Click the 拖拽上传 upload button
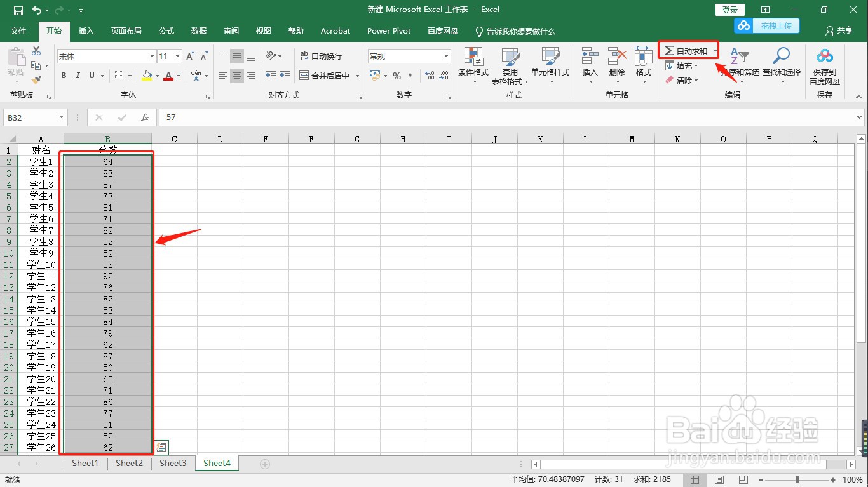Viewport: 868px width, 487px height. [x=767, y=25]
